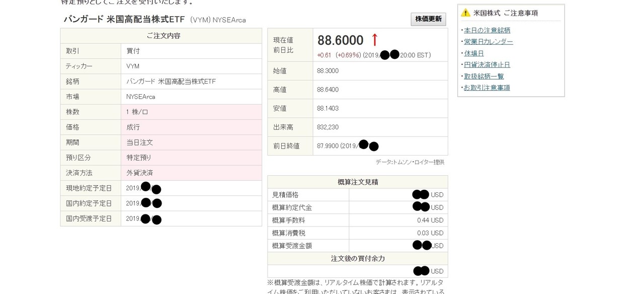The image size is (644, 294).
Task: Click the volume value 832,230
Action: 328,127
